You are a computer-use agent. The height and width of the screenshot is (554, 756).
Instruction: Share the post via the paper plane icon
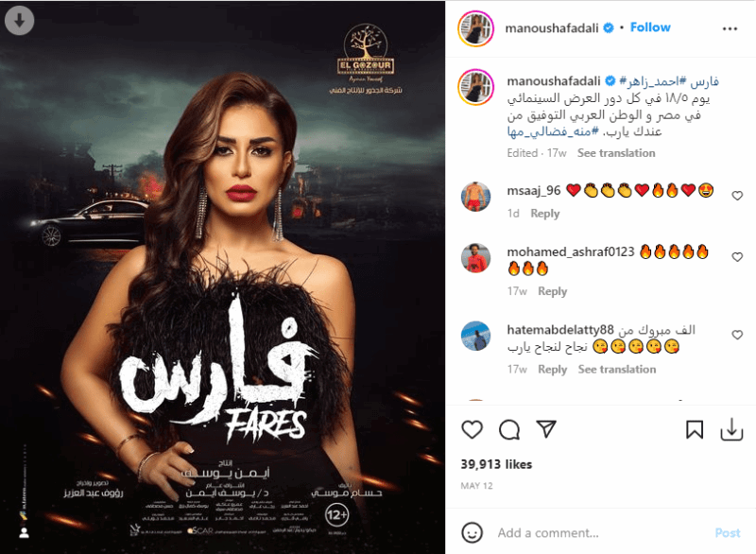click(x=546, y=428)
